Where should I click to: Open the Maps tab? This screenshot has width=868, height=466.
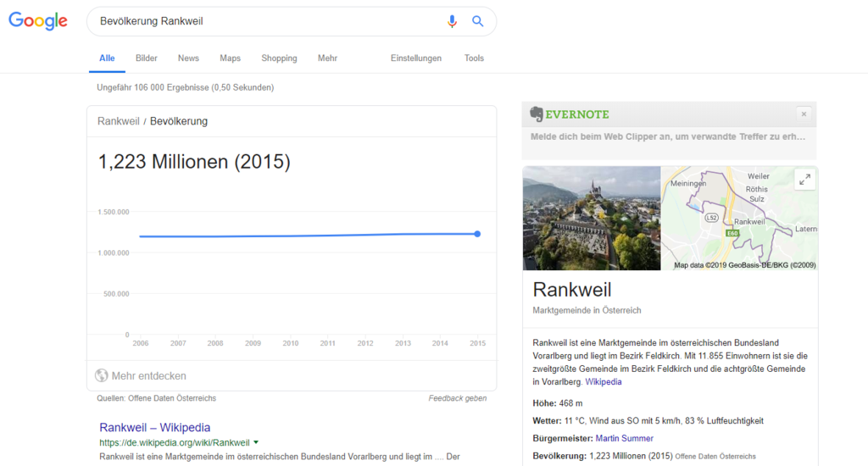click(230, 58)
